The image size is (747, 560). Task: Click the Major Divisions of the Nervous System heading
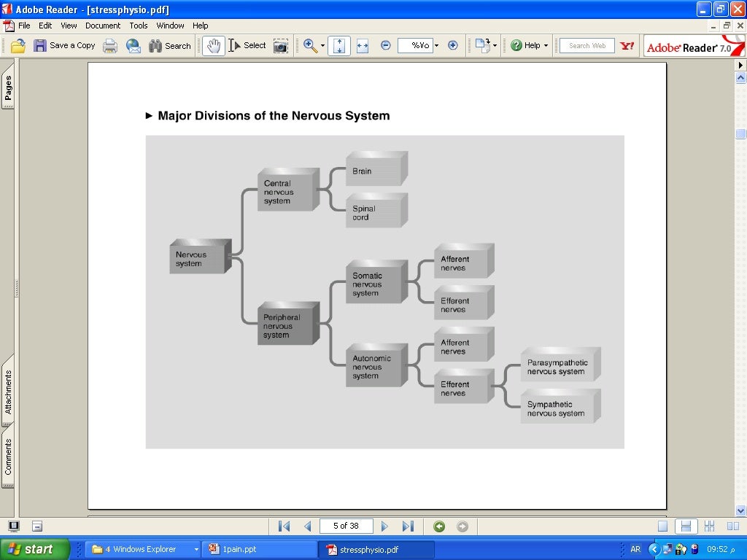pyautogui.click(x=274, y=116)
